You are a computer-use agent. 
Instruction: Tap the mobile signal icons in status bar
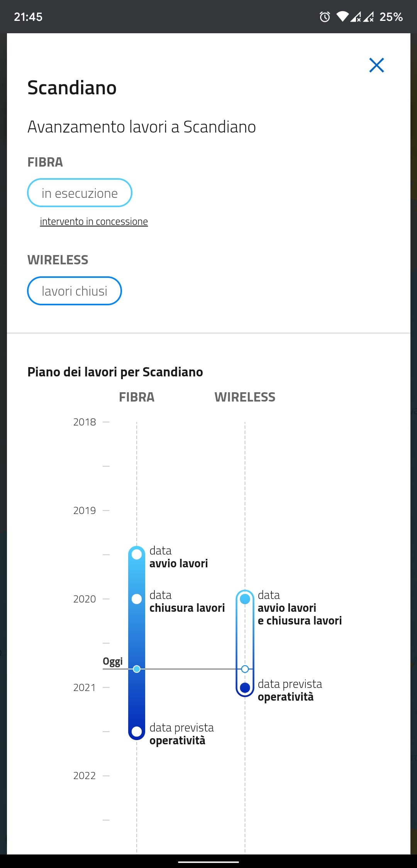click(x=362, y=17)
